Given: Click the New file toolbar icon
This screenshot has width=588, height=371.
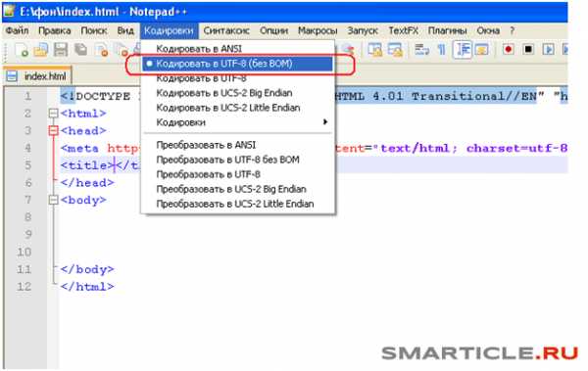Looking at the screenshot, I should 21,50.
